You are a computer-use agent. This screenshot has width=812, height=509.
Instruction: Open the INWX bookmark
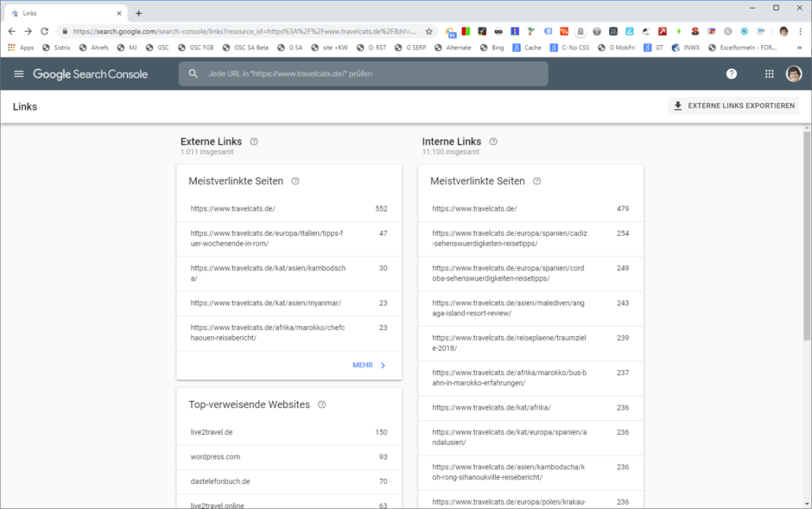click(686, 48)
